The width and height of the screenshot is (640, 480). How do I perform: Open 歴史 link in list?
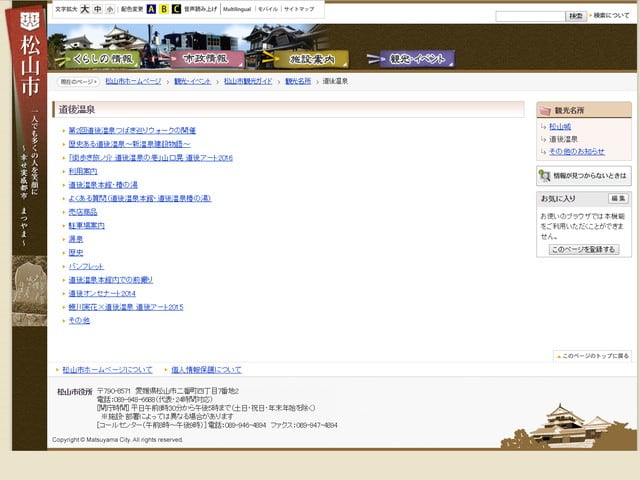(76, 252)
